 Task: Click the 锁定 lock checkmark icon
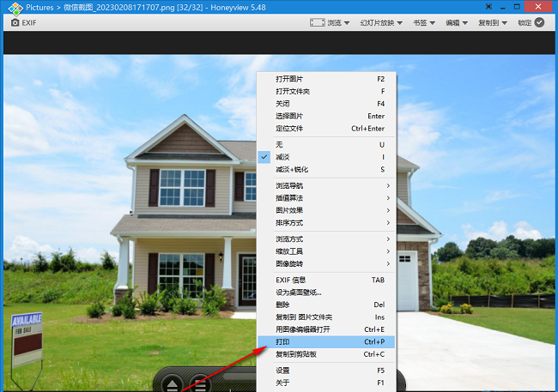pos(539,22)
